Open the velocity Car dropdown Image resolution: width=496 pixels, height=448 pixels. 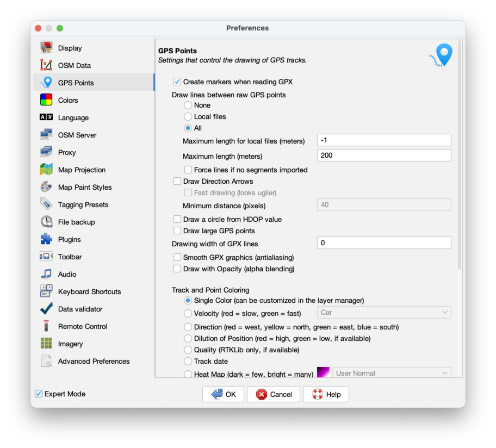pos(383,312)
